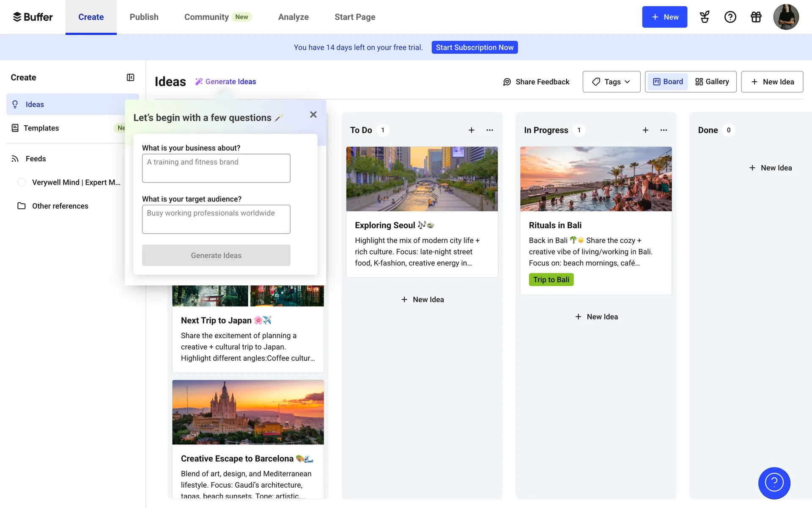Click Start Subscription Now button
The height and width of the screenshot is (508, 812).
(x=475, y=47)
